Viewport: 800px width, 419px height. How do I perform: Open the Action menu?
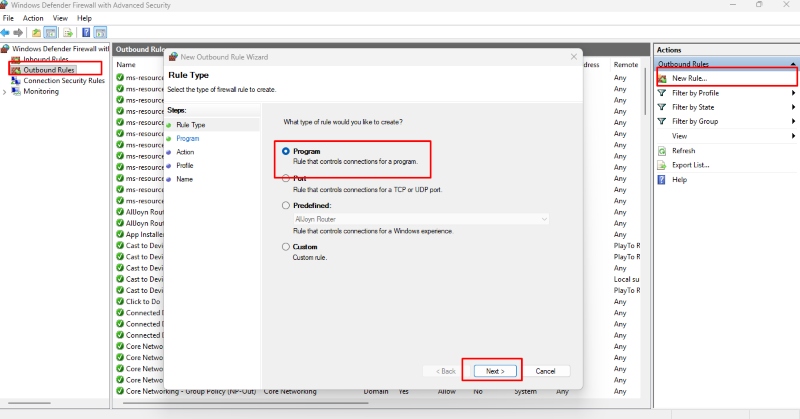click(33, 18)
